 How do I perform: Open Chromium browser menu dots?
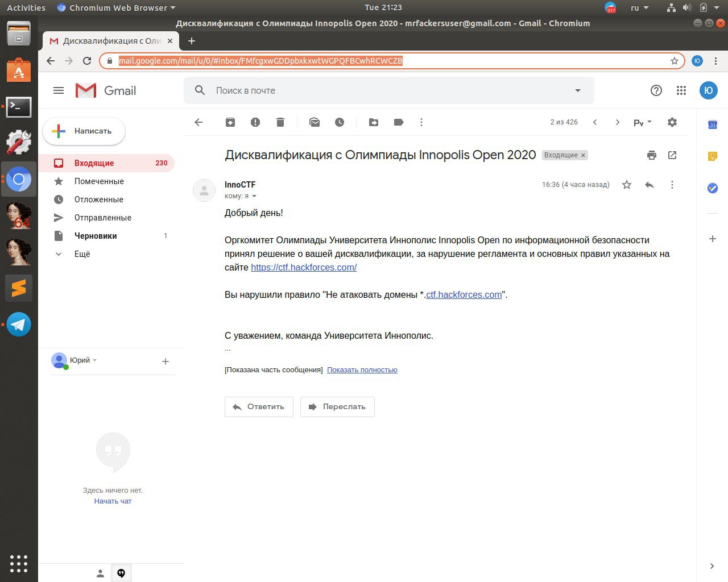[x=716, y=61]
